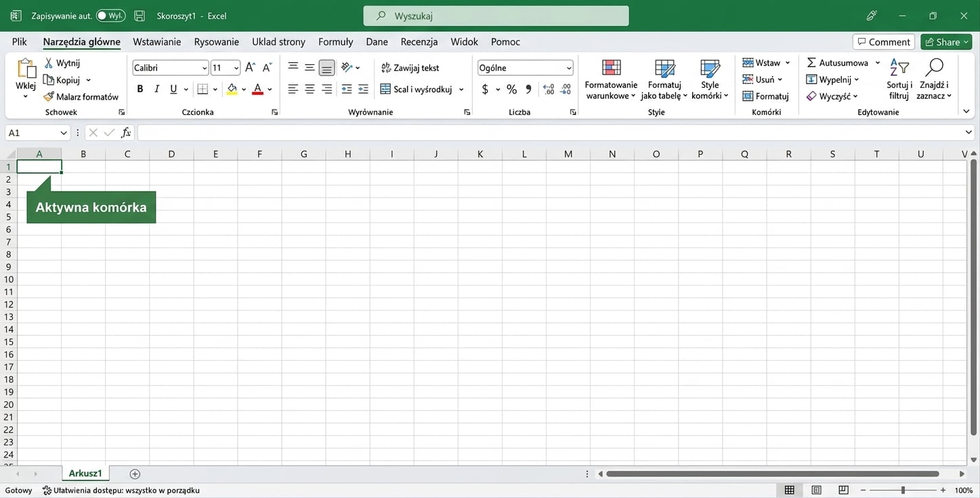The width and height of the screenshot is (980, 498).
Task: Apply the fill color bucket icon
Action: pos(232,89)
